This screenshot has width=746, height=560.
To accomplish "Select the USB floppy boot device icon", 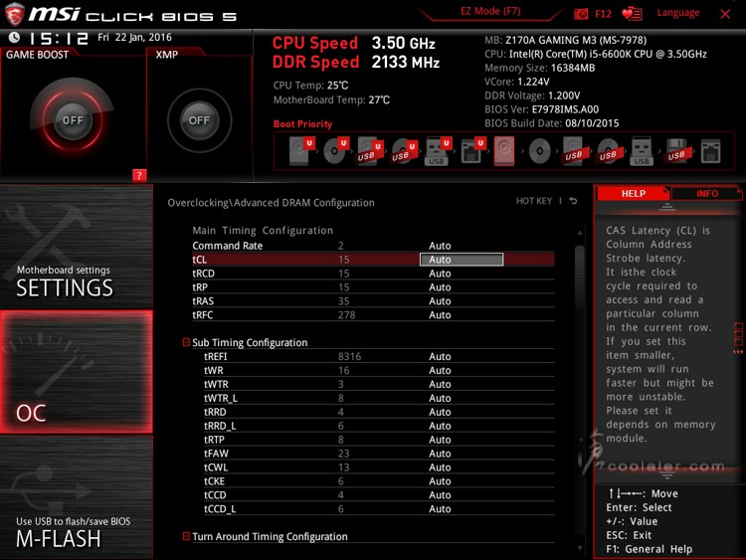I will (x=676, y=151).
